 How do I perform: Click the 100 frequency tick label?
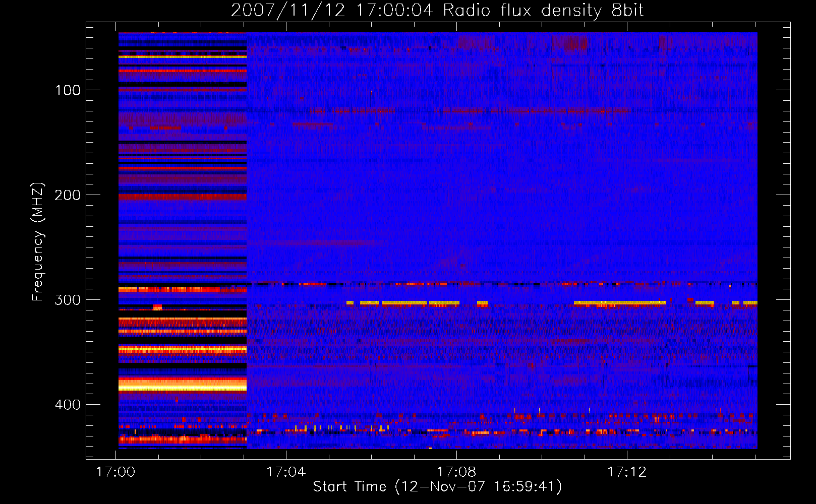(68, 90)
